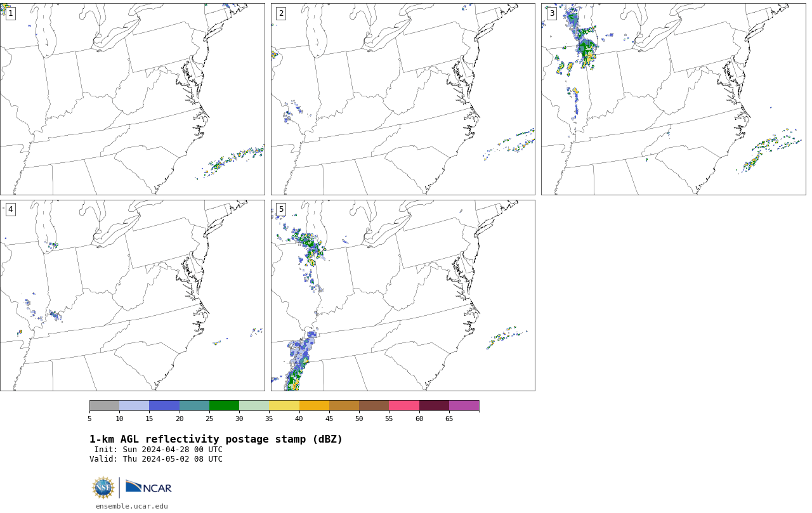Click the blue 15-20 dBZ swatch
This screenshot has width=812, height=513.
click(164, 406)
